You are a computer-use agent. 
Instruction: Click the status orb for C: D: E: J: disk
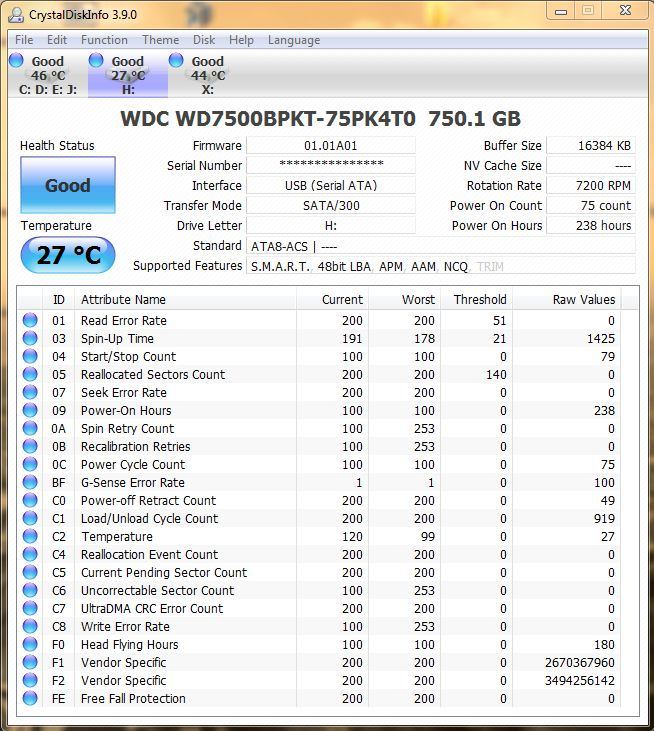point(16,61)
